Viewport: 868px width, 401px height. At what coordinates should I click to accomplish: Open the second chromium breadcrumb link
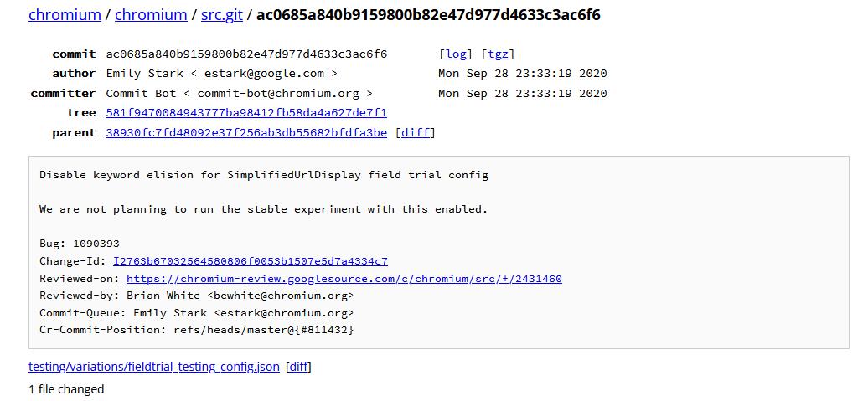click(151, 15)
